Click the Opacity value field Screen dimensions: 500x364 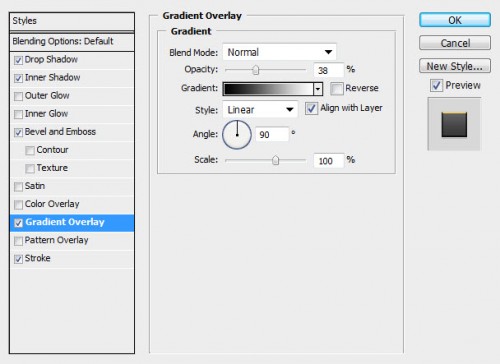click(328, 70)
